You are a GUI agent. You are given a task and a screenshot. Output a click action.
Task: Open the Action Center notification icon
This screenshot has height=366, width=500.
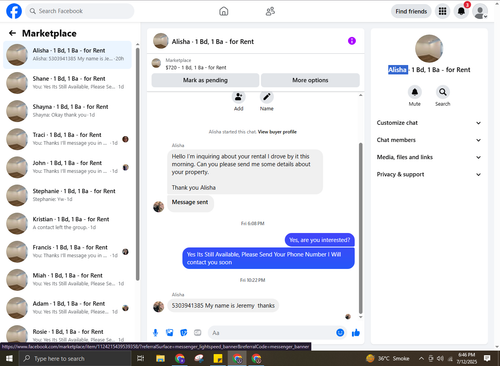point(487,358)
